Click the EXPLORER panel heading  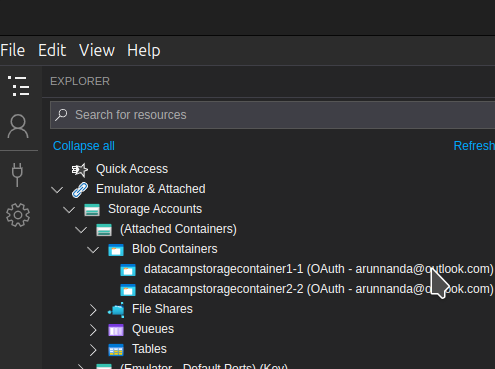coord(80,81)
